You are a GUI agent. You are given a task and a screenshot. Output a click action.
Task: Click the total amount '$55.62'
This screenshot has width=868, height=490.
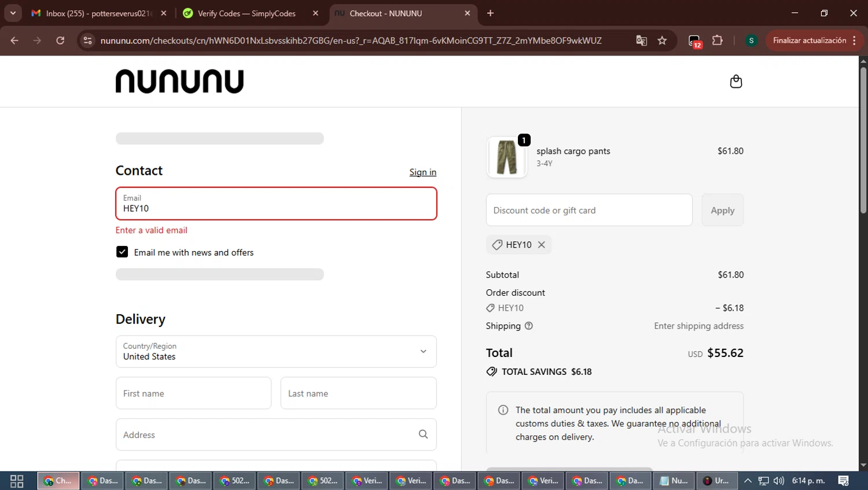click(x=725, y=353)
